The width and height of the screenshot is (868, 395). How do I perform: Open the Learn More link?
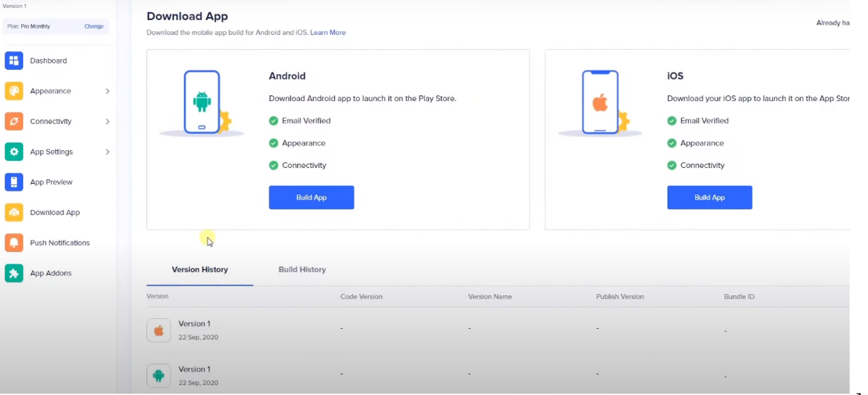click(328, 33)
